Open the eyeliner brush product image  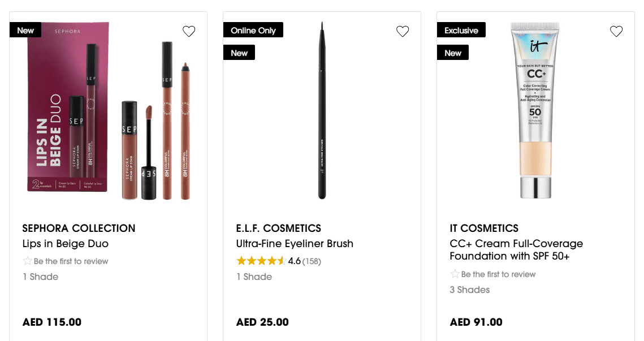tap(322, 111)
